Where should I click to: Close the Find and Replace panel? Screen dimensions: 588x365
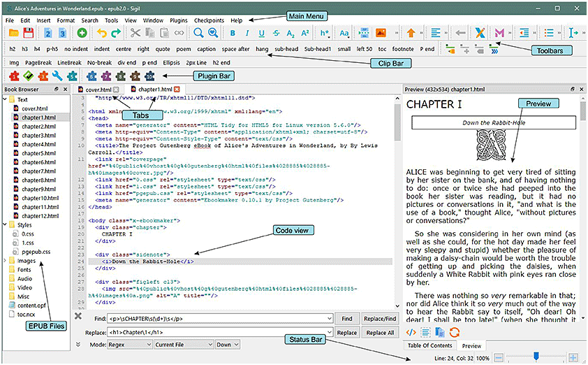78,316
